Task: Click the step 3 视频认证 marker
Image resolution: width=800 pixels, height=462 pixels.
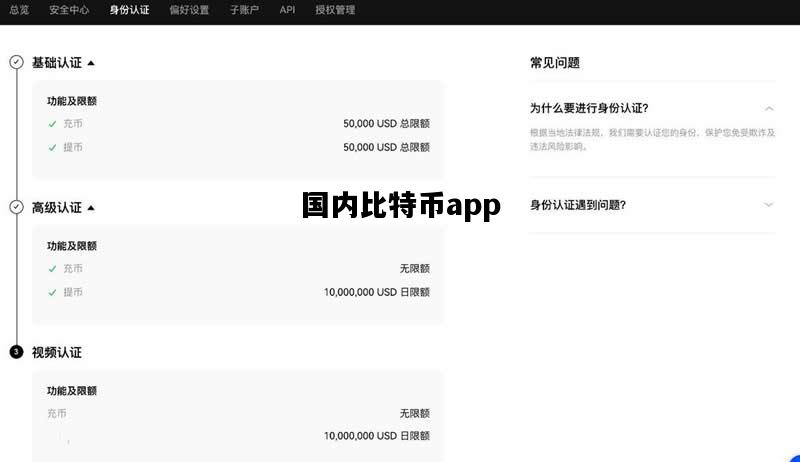Action: coord(16,352)
